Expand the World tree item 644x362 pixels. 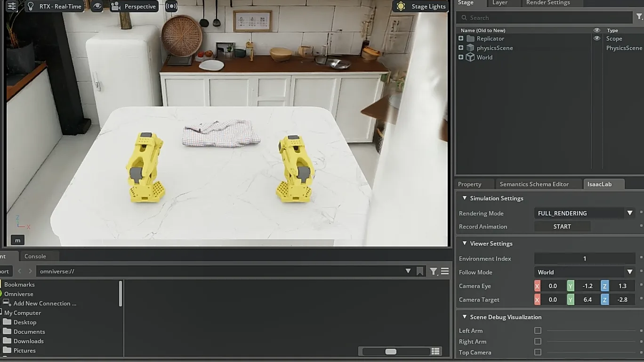(x=461, y=57)
